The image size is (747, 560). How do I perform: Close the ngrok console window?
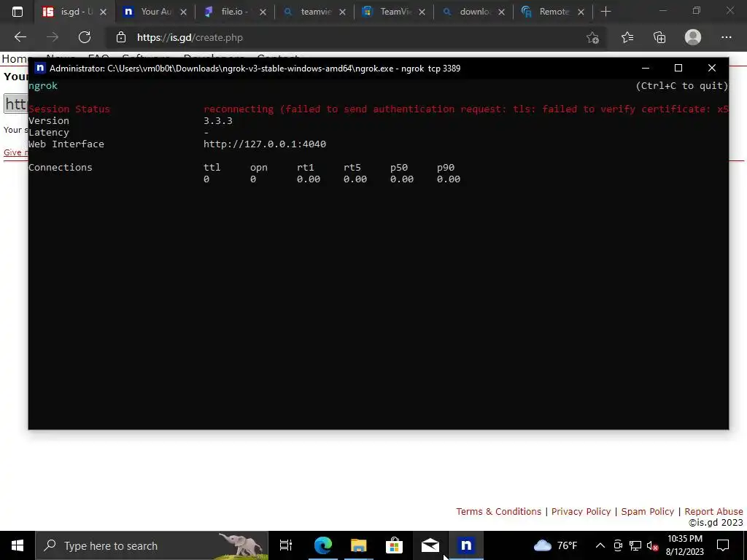pyautogui.click(x=712, y=68)
